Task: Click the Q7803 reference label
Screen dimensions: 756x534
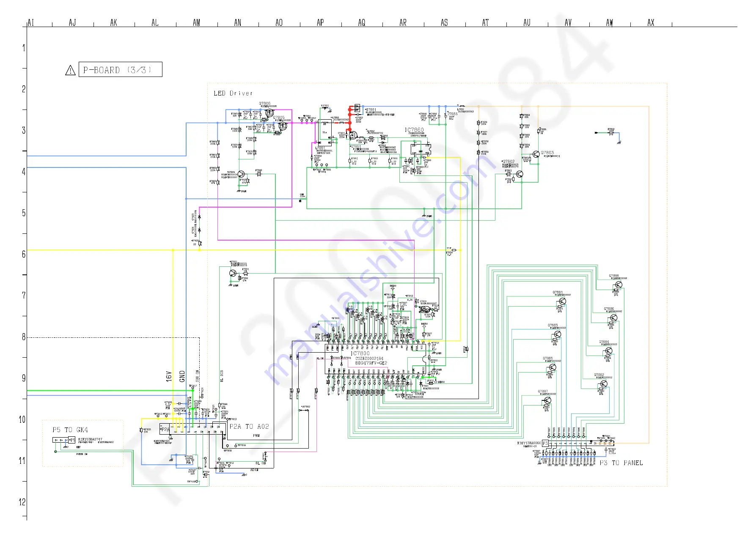Action: (547, 153)
